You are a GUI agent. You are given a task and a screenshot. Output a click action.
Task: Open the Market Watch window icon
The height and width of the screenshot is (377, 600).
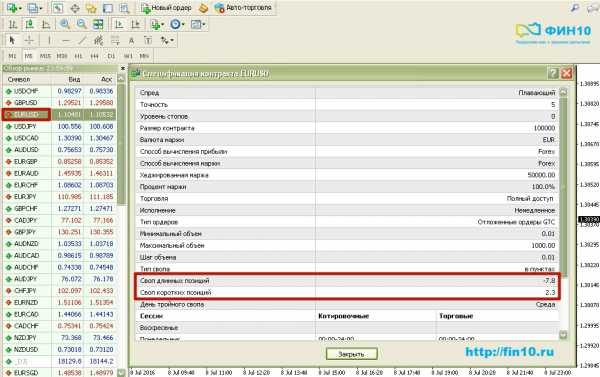pos(58,8)
